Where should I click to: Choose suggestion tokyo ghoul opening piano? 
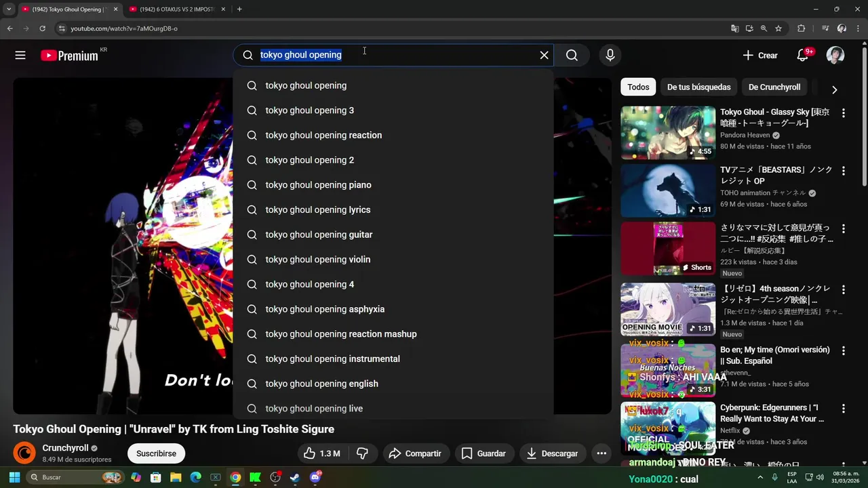click(x=393, y=185)
